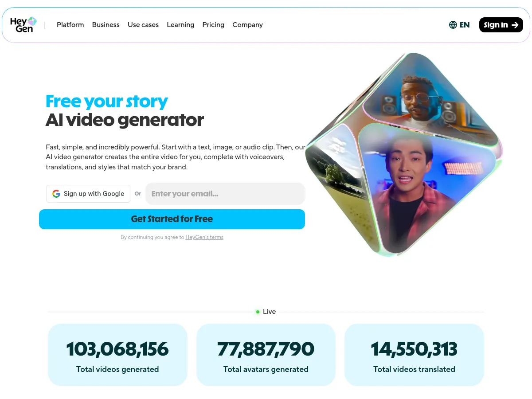Click the Google logo icon
This screenshot has height=399, width=532.
click(x=56, y=194)
